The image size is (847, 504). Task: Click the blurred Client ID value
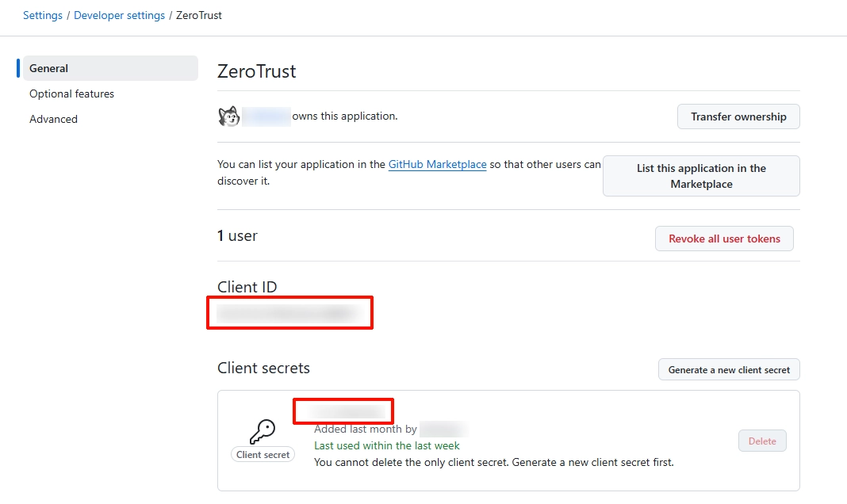click(x=286, y=312)
